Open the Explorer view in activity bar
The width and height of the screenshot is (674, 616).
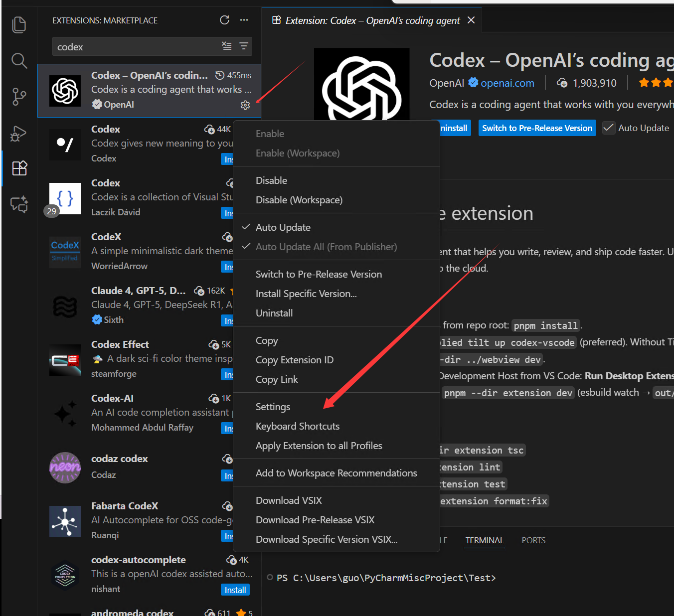[x=19, y=24]
